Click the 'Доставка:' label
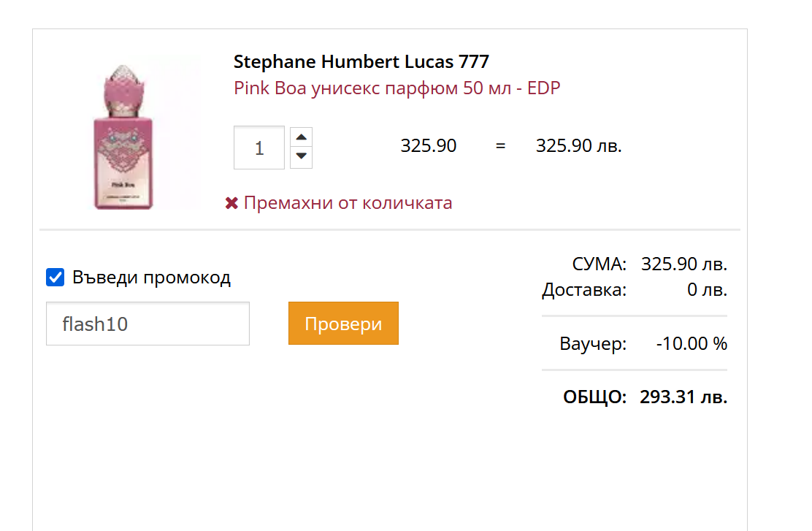The width and height of the screenshot is (812, 531). coord(584,290)
